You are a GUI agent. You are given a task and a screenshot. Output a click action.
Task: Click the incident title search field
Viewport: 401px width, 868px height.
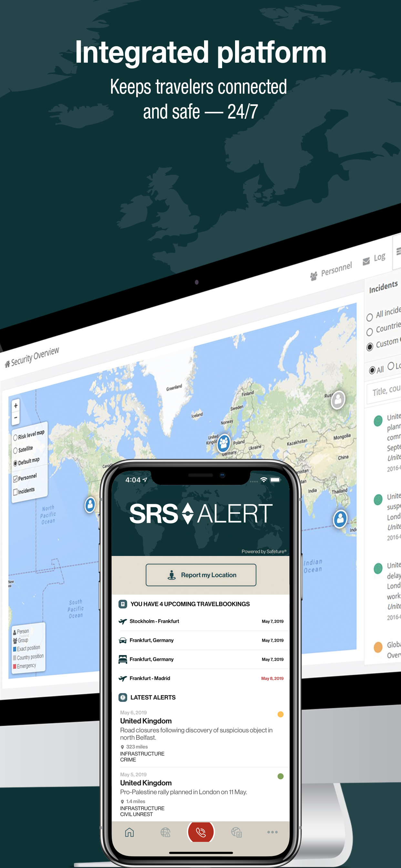pyautogui.click(x=384, y=391)
